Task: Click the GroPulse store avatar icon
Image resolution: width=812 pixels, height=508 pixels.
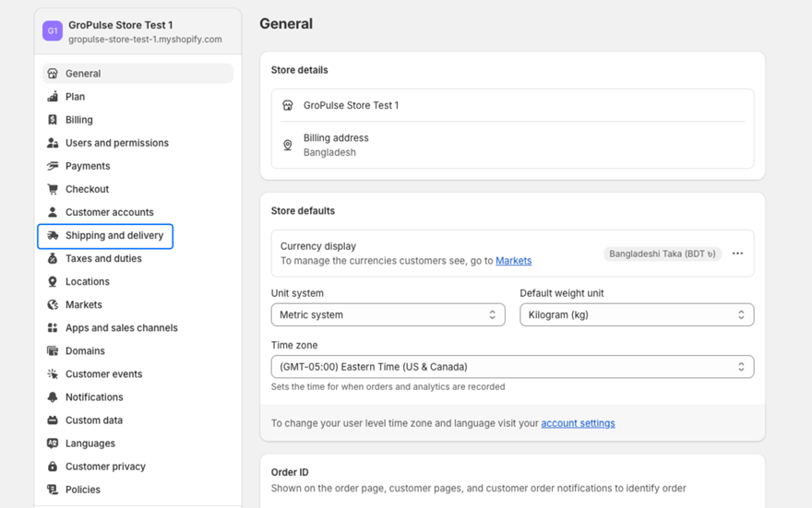Action: coord(53,31)
